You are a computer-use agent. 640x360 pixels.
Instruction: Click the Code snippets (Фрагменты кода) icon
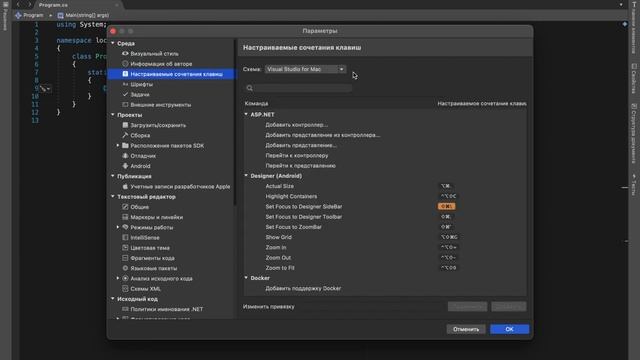(x=125, y=258)
